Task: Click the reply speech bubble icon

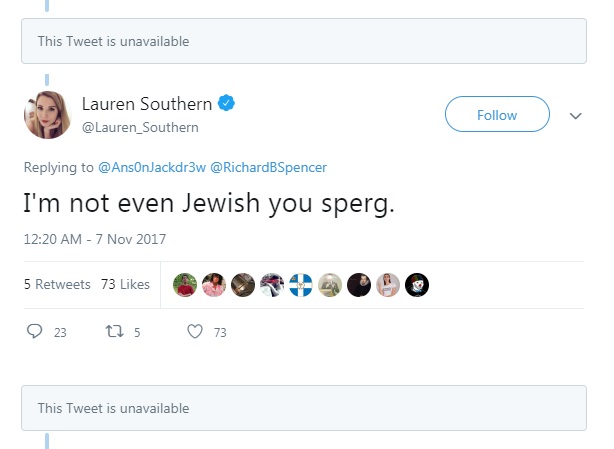Action: 34,332
